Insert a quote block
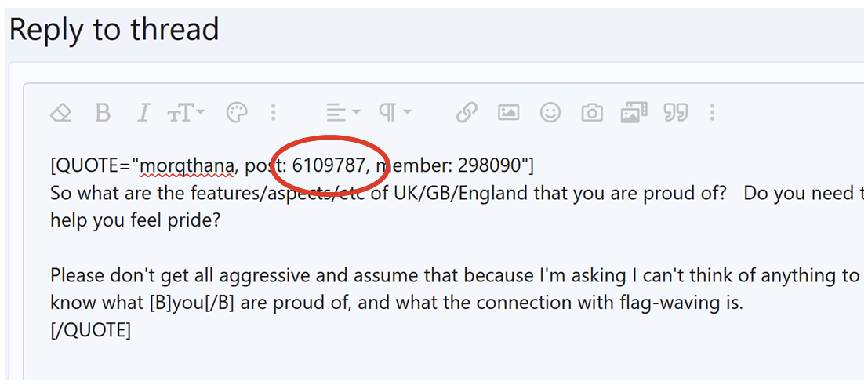This screenshot has width=868, height=385. pos(675,114)
